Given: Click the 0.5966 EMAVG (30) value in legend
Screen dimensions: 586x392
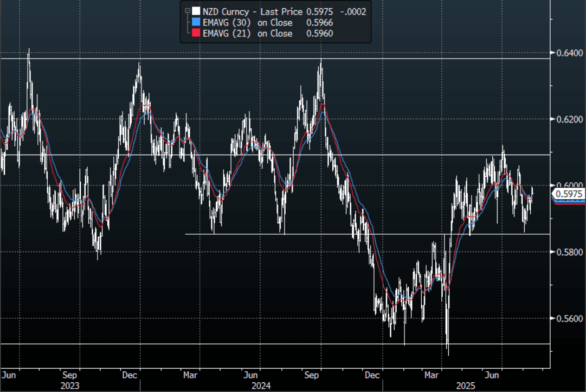Looking at the screenshot, I should [319, 22].
